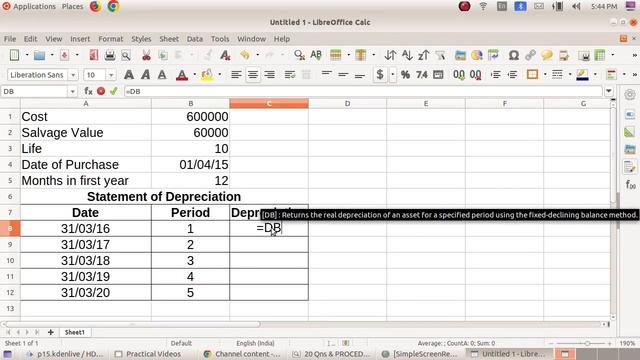The height and width of the screenshot is (360, 640).
Task: Click the Insert Comment icon
Action: [547, 55]
